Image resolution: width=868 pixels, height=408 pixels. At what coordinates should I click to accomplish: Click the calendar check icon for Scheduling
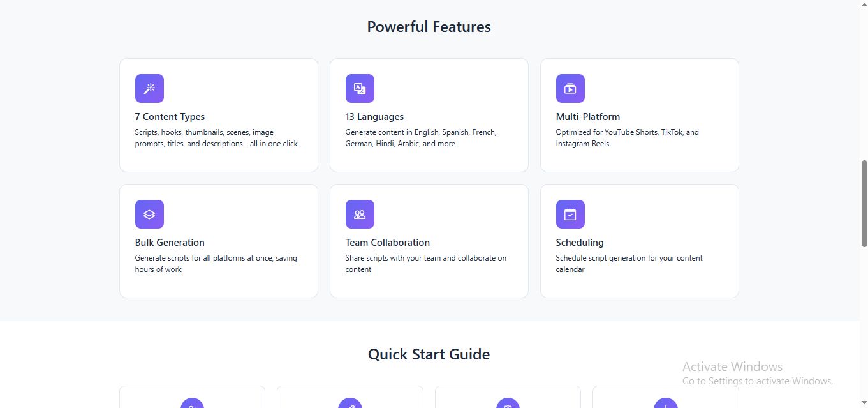(x=570, y=214)
